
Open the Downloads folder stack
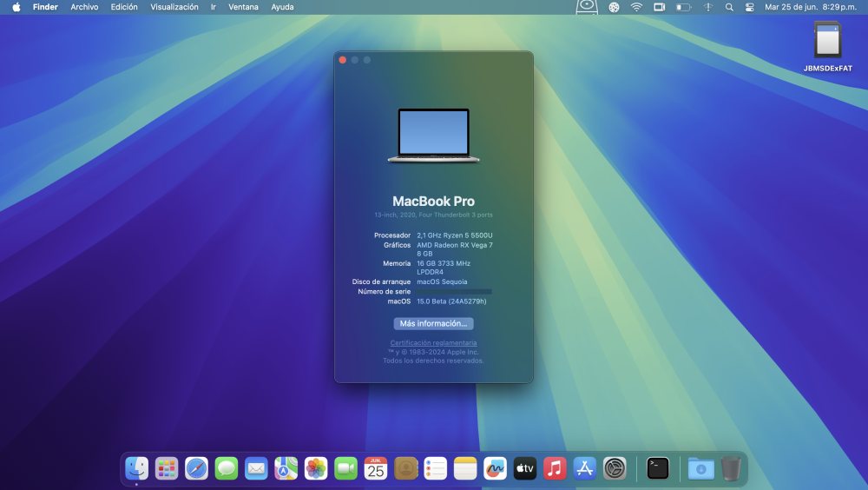[x=701, y=468]
